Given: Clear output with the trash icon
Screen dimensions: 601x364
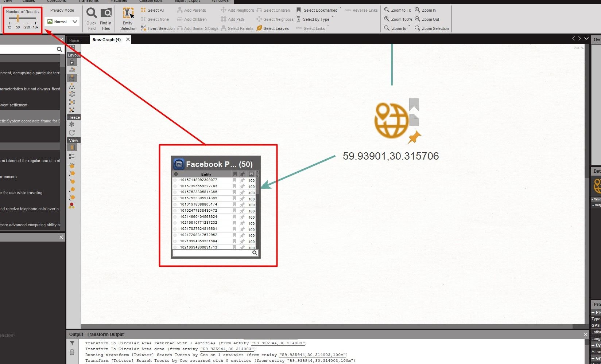Looking at the screenshot, I should coord(72,352).
